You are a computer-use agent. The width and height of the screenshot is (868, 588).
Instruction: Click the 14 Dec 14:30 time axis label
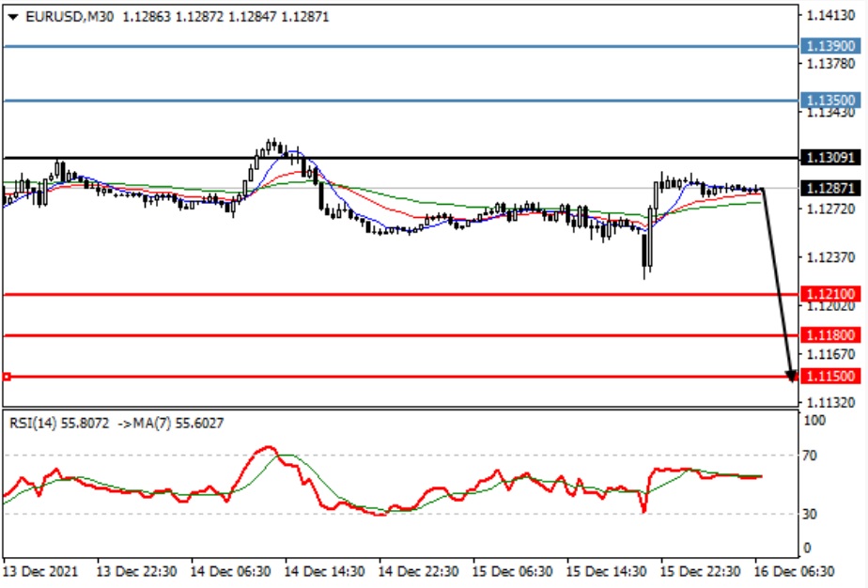(324, 571)
